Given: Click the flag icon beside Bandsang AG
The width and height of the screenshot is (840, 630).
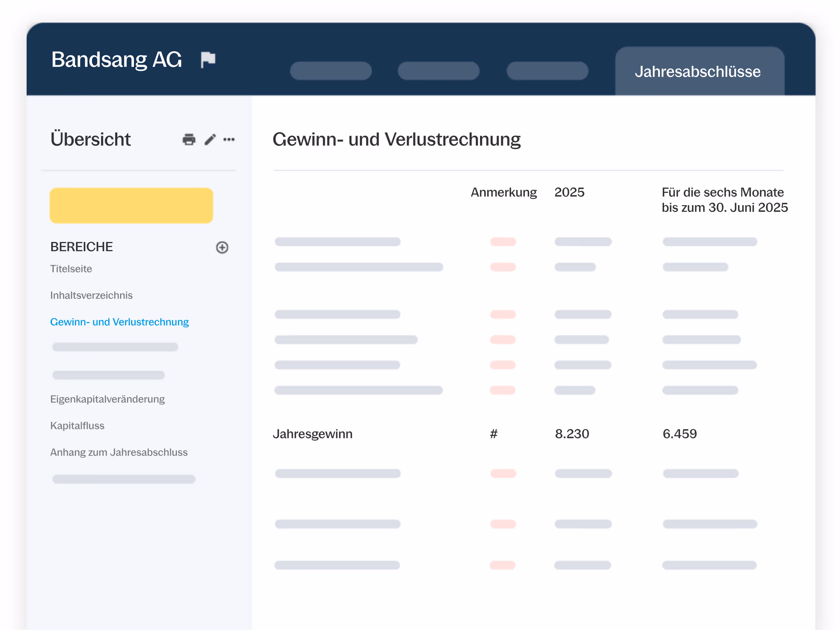Looking at the screenshot, I should (x=208, y=60).
